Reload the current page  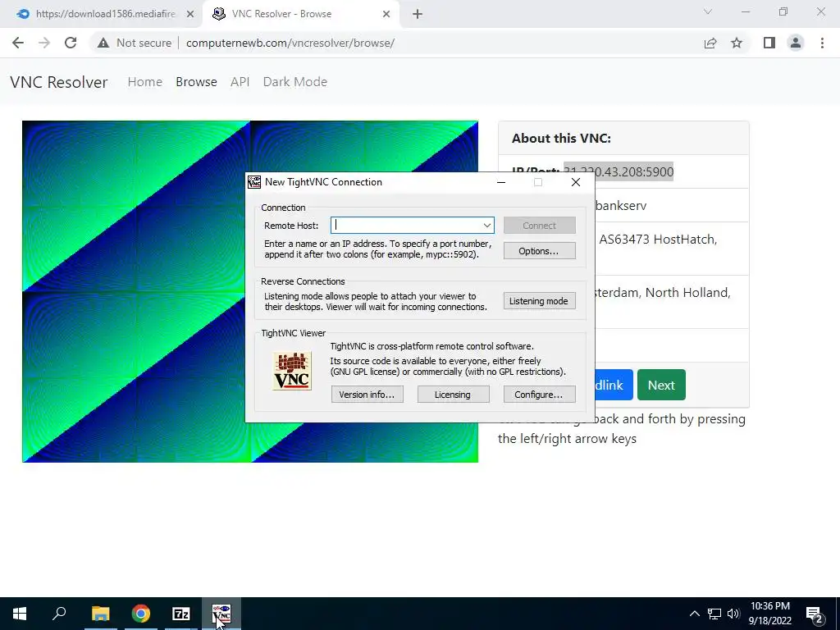(71, 43)
